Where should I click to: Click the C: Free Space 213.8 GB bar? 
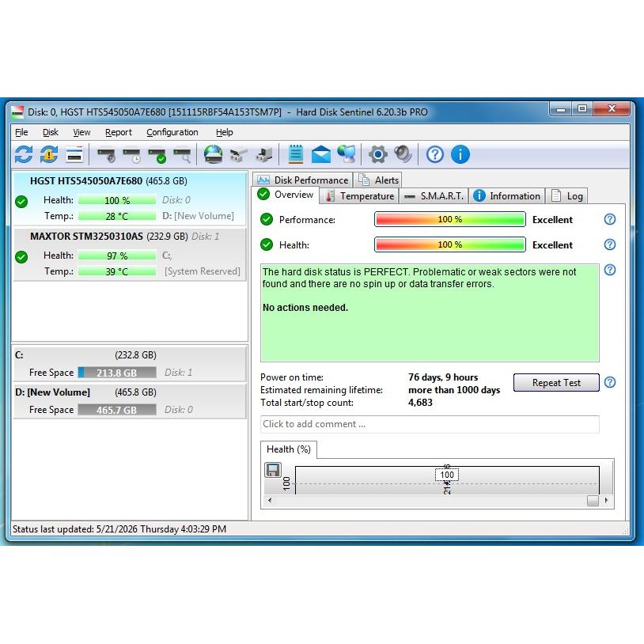click(x=117, y=373)
